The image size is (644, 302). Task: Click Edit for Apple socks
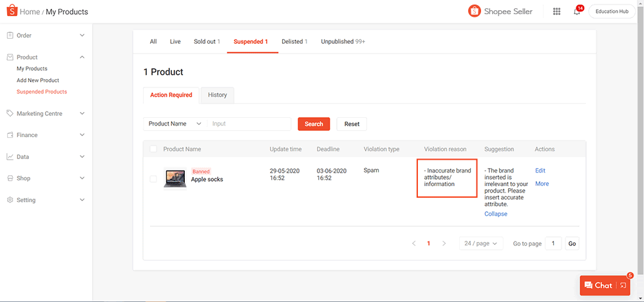pos(540,171)
